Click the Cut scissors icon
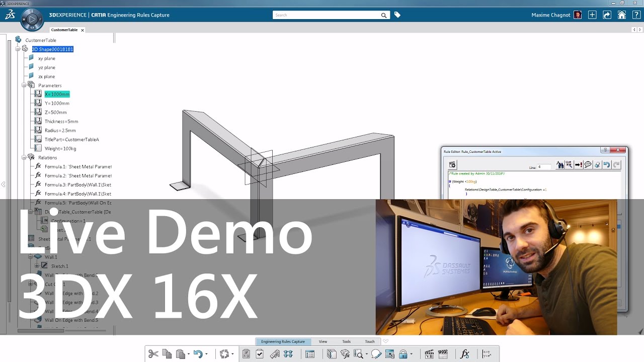 (153, 354)
